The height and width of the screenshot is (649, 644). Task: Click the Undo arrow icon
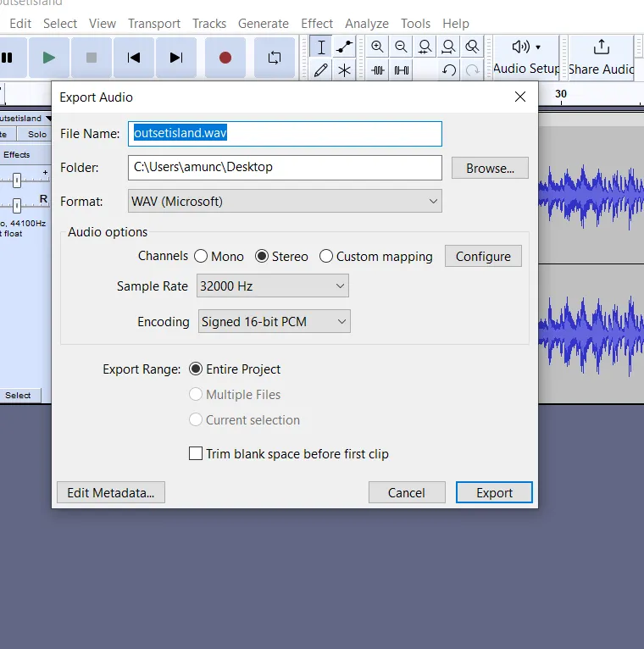449,70
